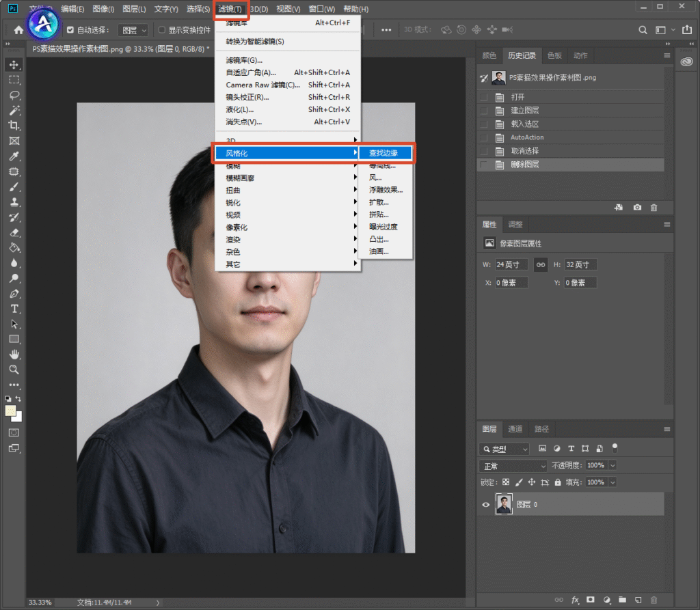Image resolution: width=700 pixels, height=610 pixels.
Task: Create new snapshot with camera icon
Action: [637, 208]
